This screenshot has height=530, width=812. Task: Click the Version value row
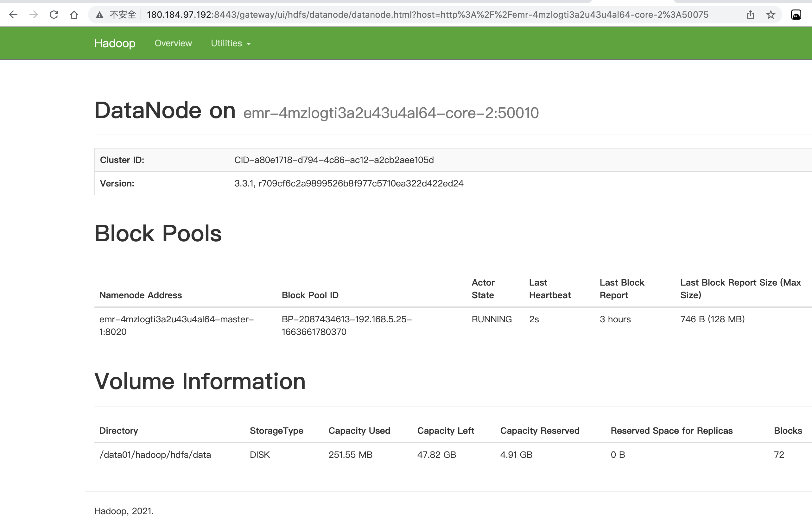348,184
